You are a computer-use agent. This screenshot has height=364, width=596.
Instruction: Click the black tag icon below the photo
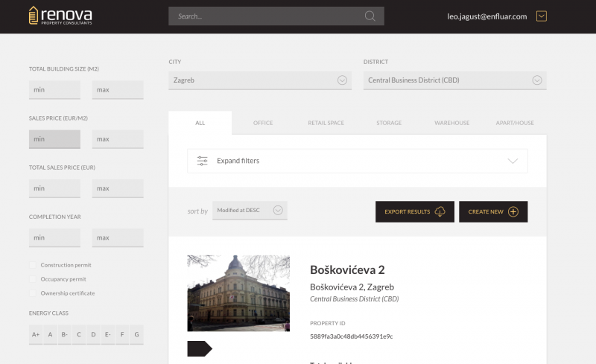200,349
